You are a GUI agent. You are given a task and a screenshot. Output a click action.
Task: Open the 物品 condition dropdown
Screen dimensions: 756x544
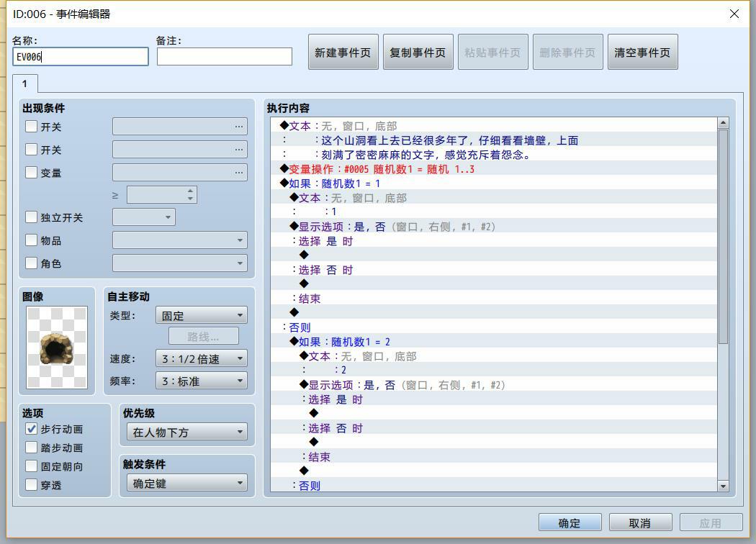180,240
